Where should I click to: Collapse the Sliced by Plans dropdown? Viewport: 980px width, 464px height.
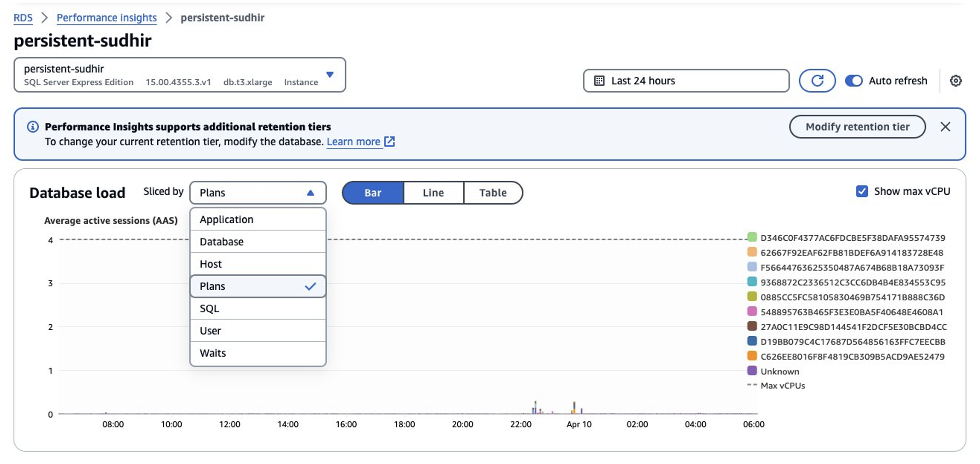[258, 193]
